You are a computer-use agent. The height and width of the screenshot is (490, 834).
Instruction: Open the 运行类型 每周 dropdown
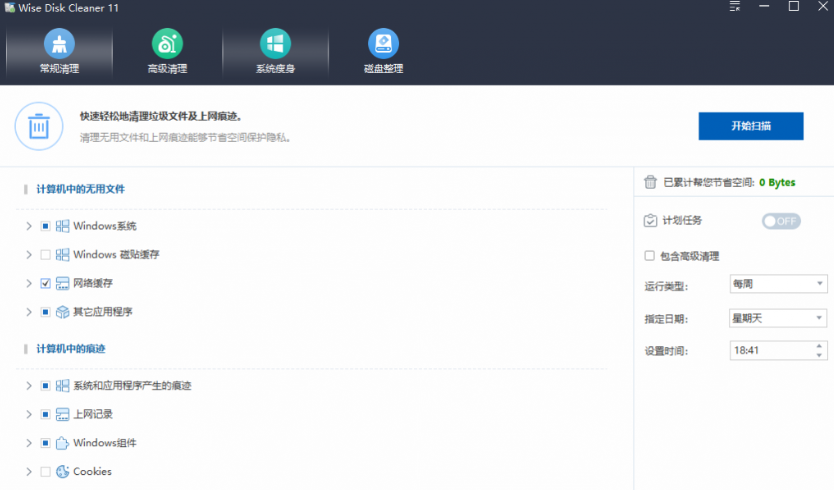tap(777, 285)
